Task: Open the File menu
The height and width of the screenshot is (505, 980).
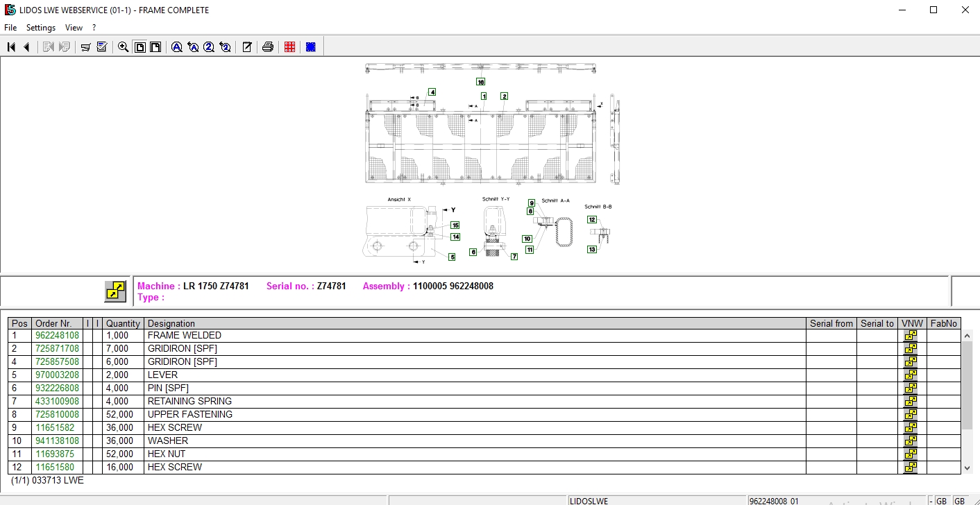Action: (x=10, y=28)
